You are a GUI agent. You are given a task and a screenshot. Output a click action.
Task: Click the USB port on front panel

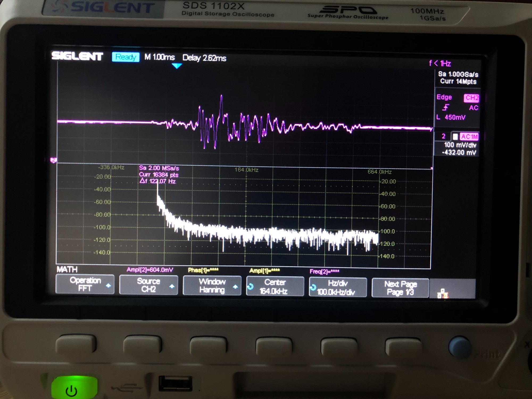[x=175, y=383]
